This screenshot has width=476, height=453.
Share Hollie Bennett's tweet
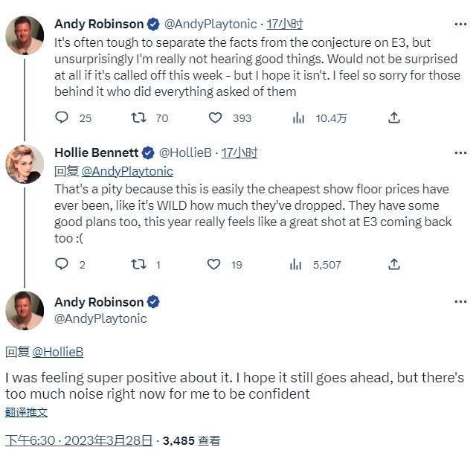pos(394,264)
